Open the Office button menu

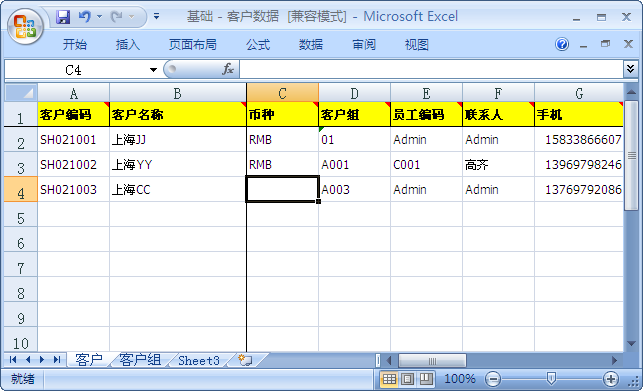point(25,25)
